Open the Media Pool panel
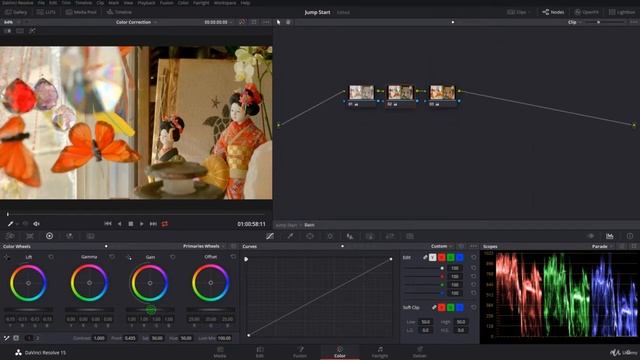Screen dimensions: 640x360 coord(81,12)
